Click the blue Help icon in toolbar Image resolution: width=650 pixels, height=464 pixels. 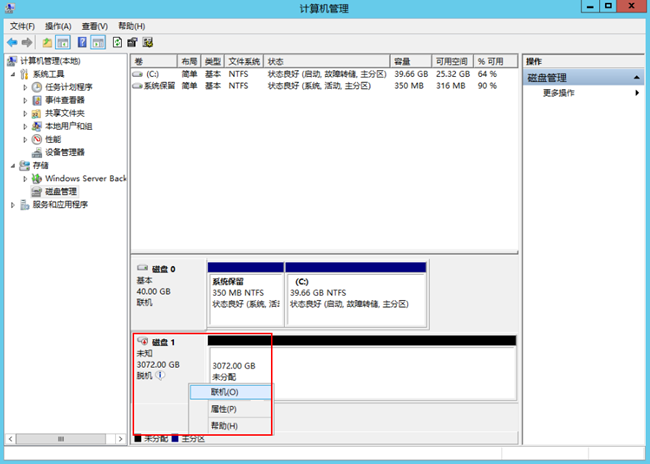pos(82,43)
